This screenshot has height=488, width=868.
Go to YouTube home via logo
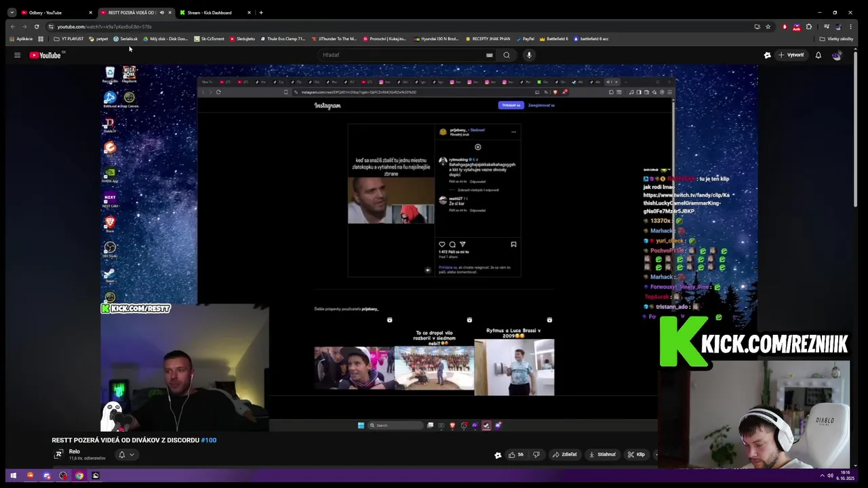(45, 55)
